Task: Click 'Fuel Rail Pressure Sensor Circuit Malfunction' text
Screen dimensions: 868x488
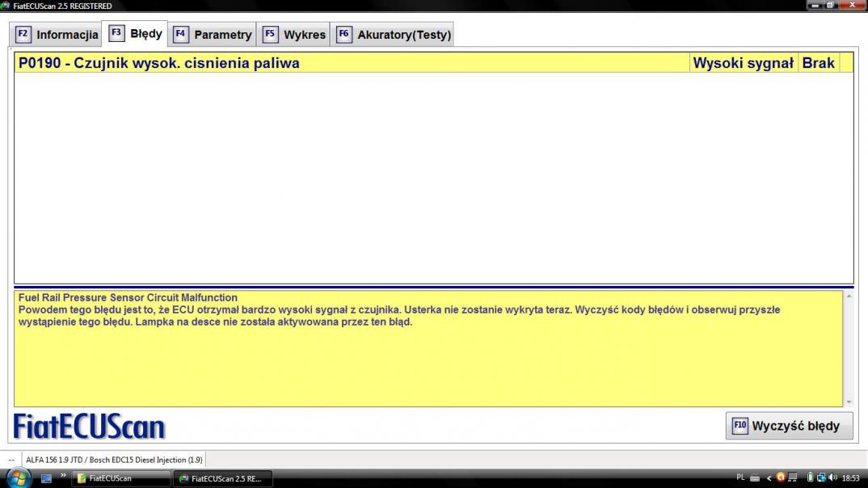Action: [128, 297]
